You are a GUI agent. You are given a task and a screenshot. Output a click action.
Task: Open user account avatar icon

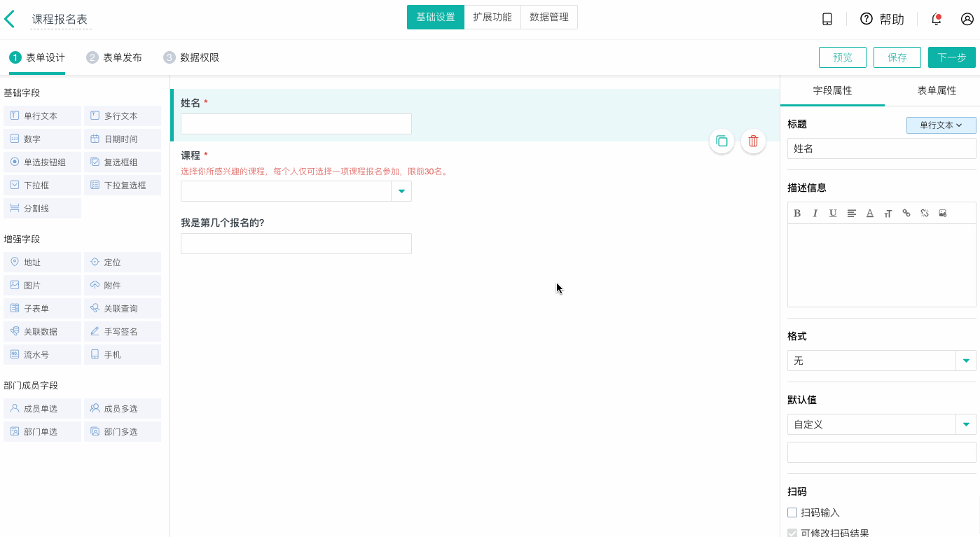pyautogui.click(x=967, y=19)
